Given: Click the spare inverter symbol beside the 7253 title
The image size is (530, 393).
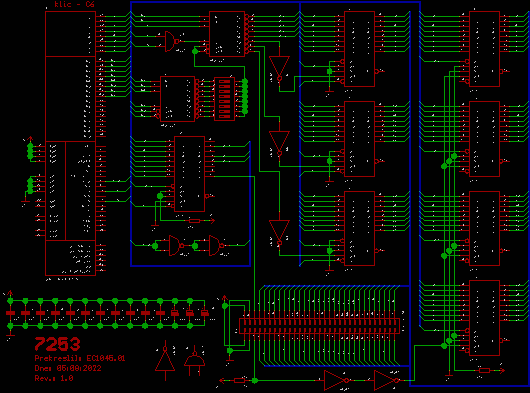Looking at the screenshot, I should [165, 360].
